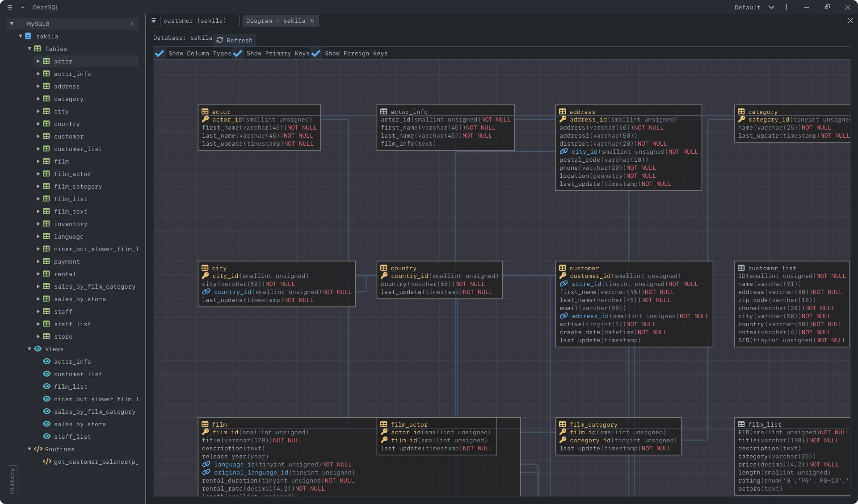The image size is (858, 504).
Task: Click the film_actor table icon in diagram
Action: (384, 424)
